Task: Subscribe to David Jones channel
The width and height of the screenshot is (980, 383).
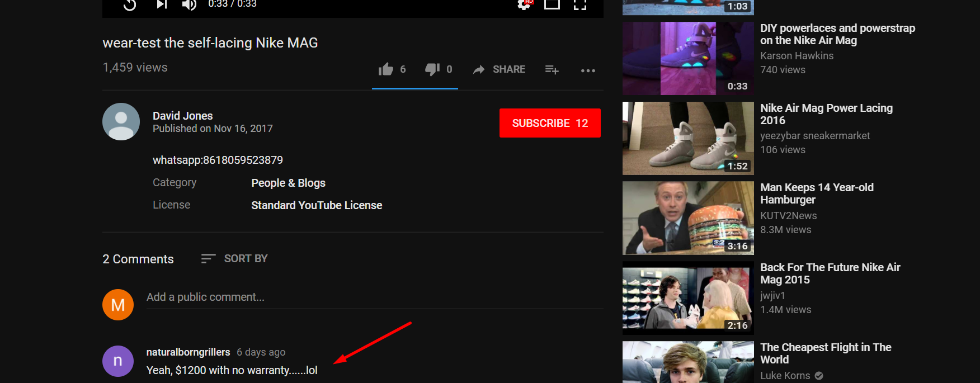Action: 550,123
